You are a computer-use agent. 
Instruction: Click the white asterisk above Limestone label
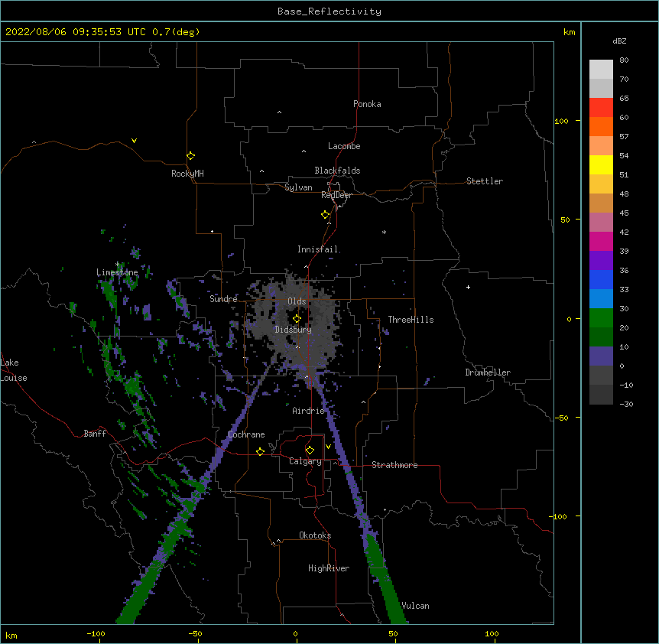click(118, 265)
